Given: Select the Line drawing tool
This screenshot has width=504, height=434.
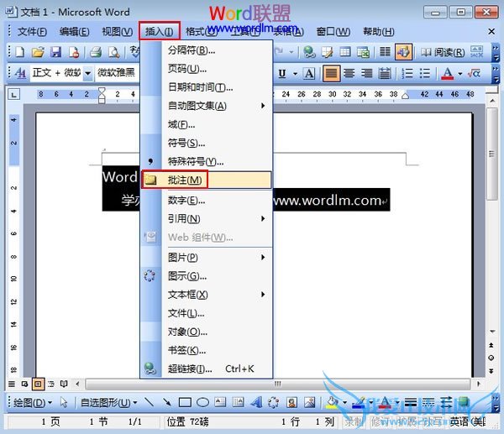Looking at the screenshot, I should [149, 402].
